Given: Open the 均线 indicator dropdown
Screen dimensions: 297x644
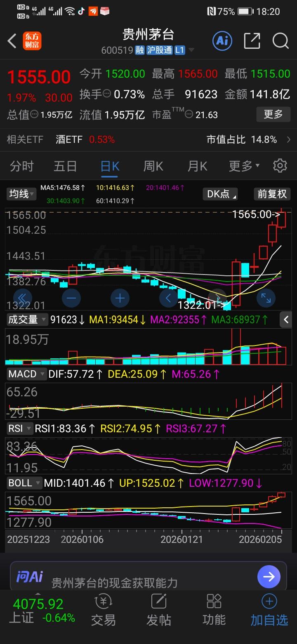Looking at the screenshot, I should [x=21, y=194].
